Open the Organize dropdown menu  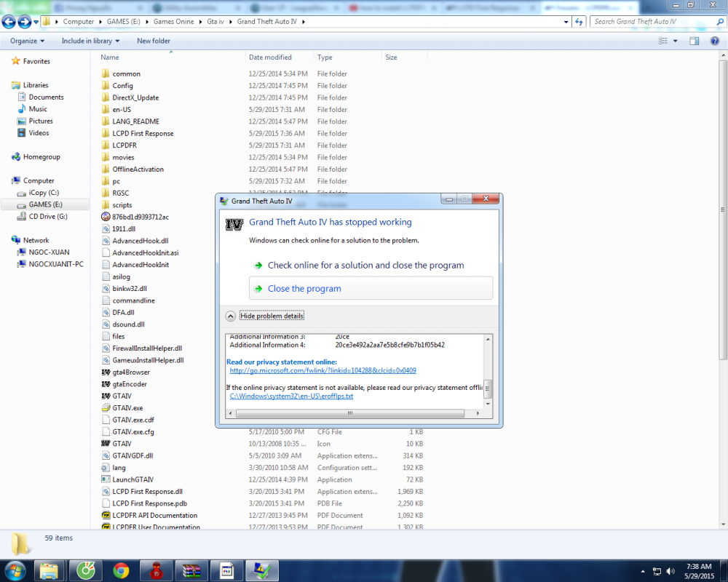pos(28,41)
